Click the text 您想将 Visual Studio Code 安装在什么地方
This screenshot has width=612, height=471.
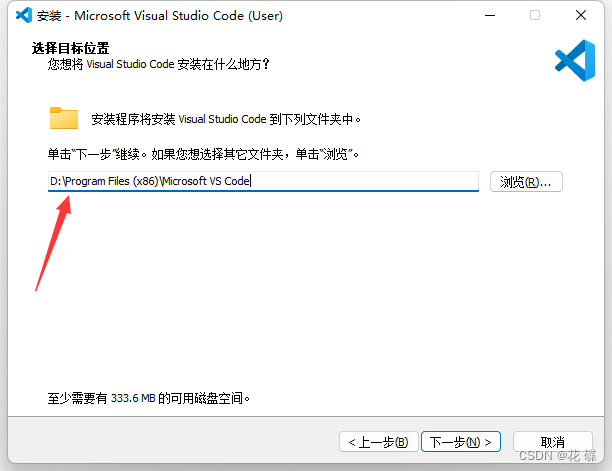click(158, 64)
